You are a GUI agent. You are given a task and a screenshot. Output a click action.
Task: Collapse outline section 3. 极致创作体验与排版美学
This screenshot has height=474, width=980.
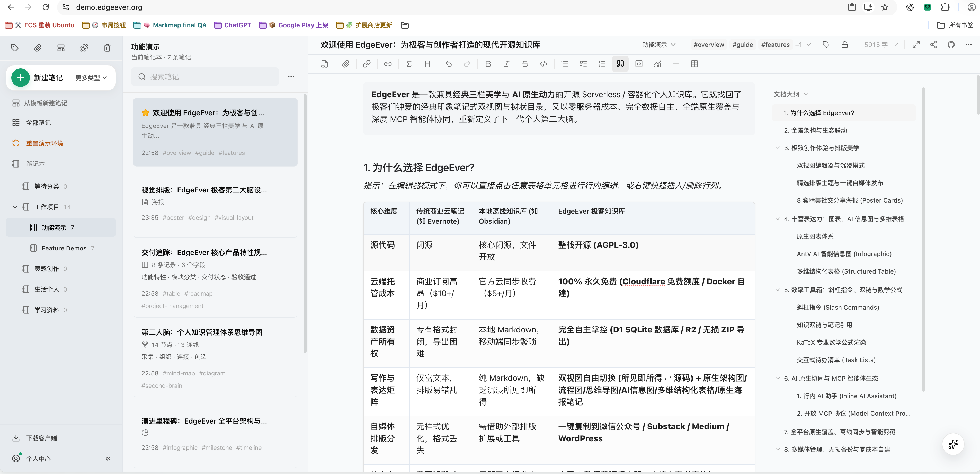(x=778, y=148)
